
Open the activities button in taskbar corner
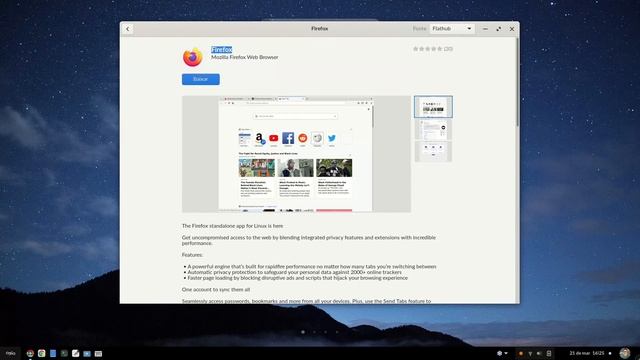[x=11, y=353]
